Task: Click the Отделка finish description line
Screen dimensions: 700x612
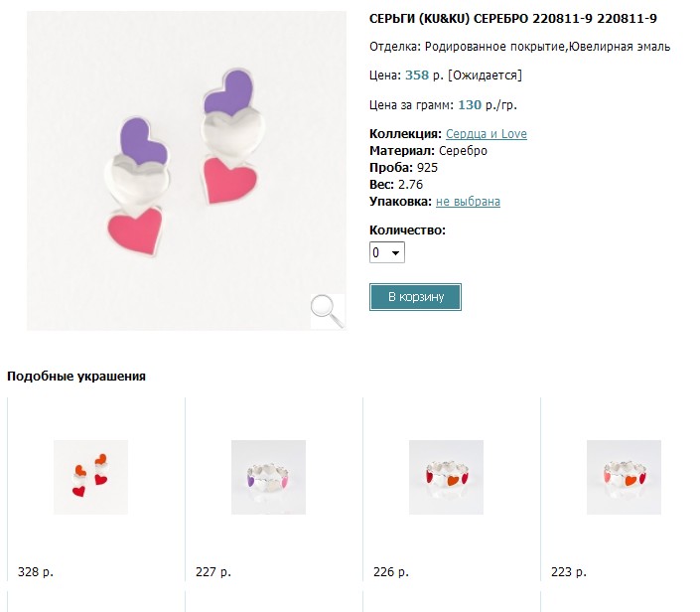Action: click(x=519, y=47)
